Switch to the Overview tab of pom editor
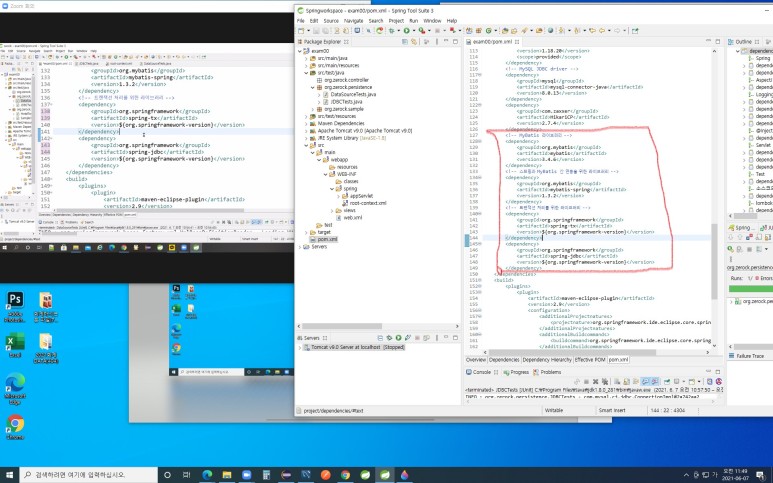The height and width of the screenshot is (483, 773). [475, 360]
